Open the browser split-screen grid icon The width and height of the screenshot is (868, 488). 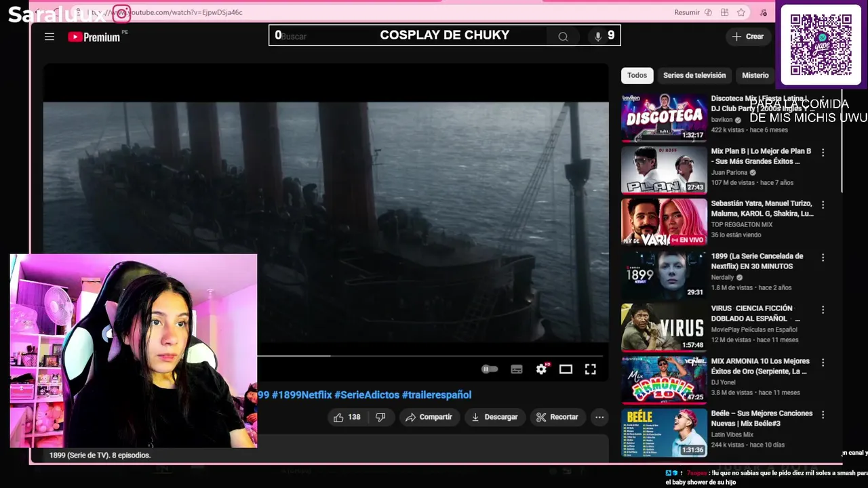point(724,12)
